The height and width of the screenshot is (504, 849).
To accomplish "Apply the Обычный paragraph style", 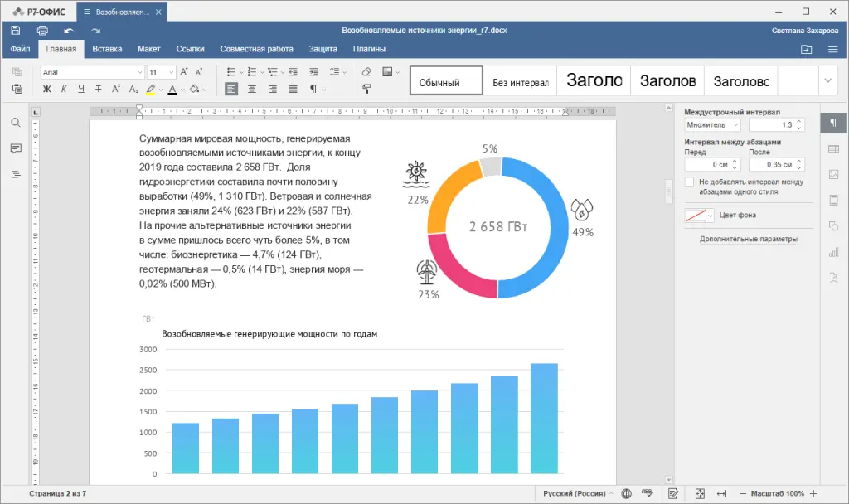I will [446, 80].
